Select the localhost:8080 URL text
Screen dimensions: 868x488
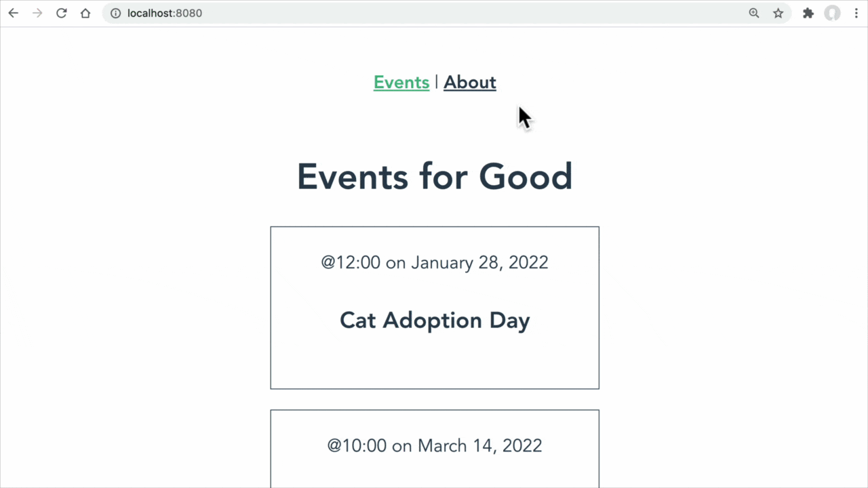pyautogui.click(x=165, y=13)
